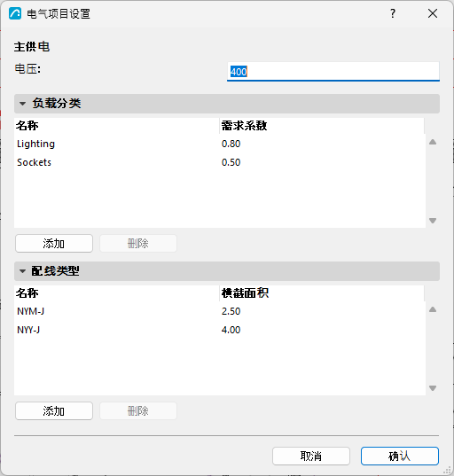
Task: Click 添加 button under wiring types
Action: pos(54,410)
